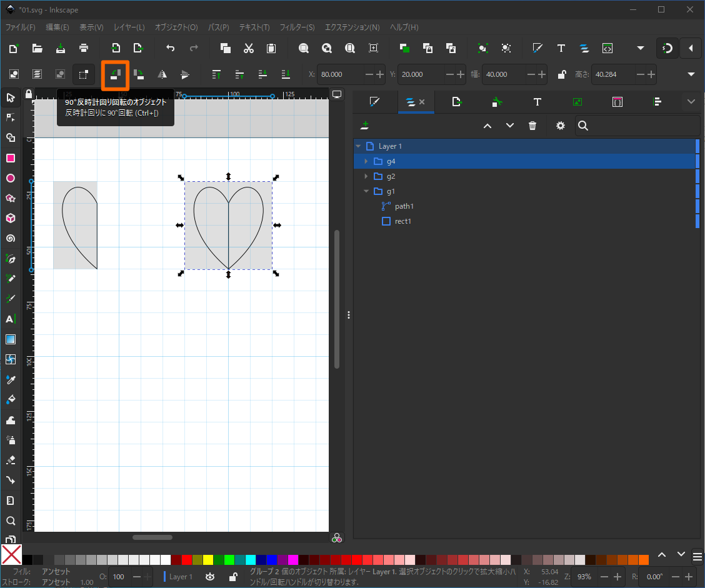Pick the cyan palette swatch
705x588 pixels.
[251, 560]
